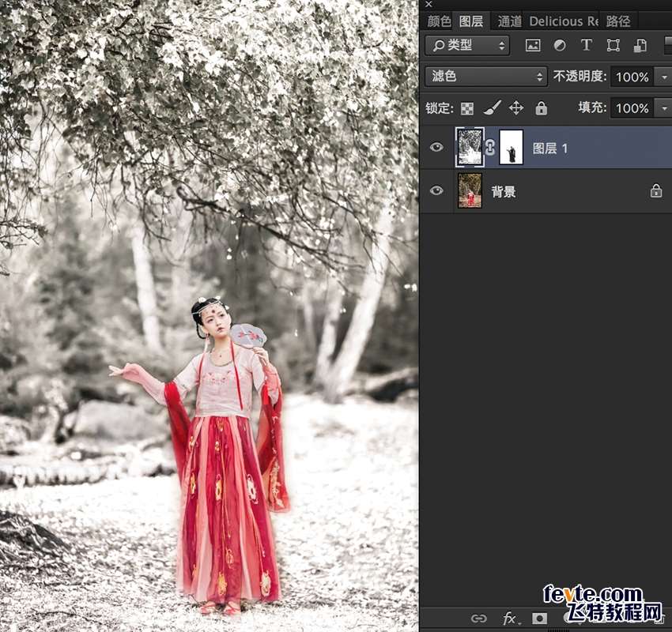Select 图层 1 layer mask thumbnail
The height and width of the screenshot is (632, 672).
pos(512,147)
